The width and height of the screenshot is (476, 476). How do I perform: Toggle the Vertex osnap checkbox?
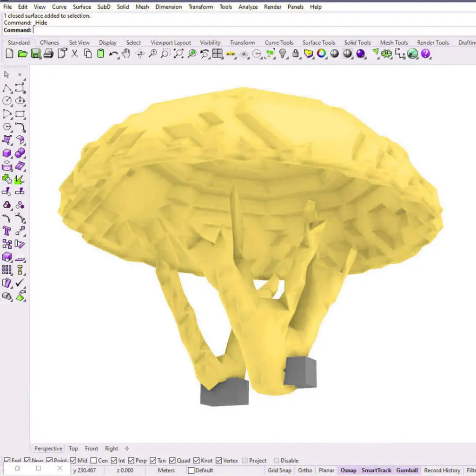tap(219, 461)
